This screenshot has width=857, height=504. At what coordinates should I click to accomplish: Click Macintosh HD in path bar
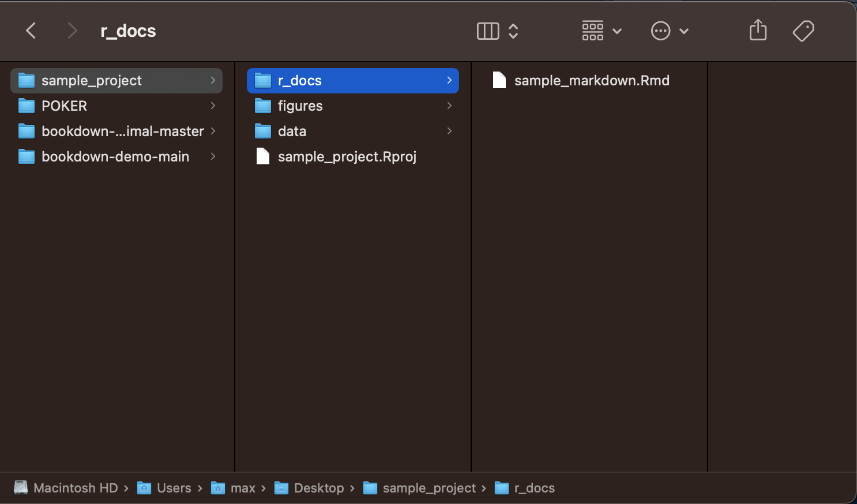click(x=75, y=488)
